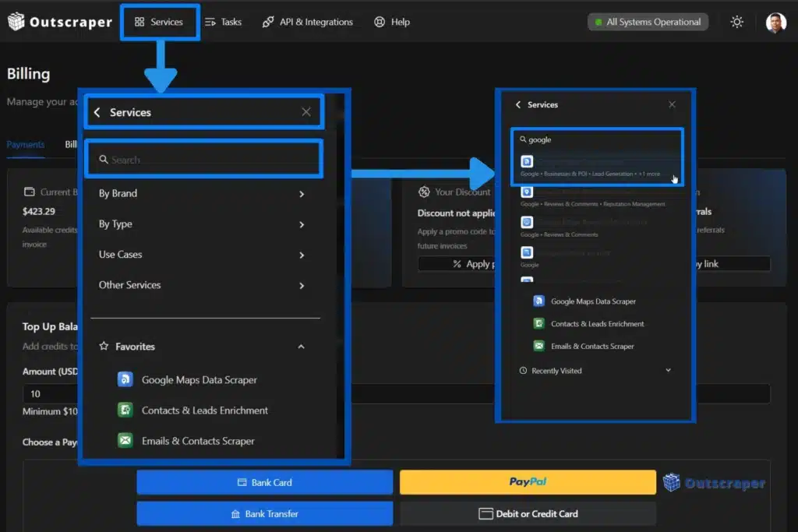
Task: Open the Contacts & Leads Enrichment service
Action: point(205,410)
